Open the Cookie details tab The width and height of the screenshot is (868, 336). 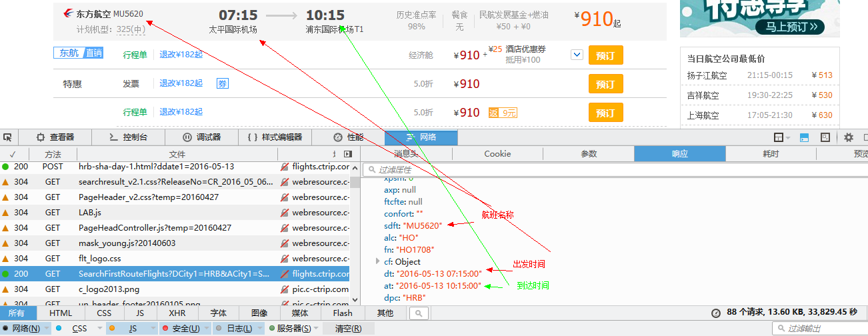(497, 154)
